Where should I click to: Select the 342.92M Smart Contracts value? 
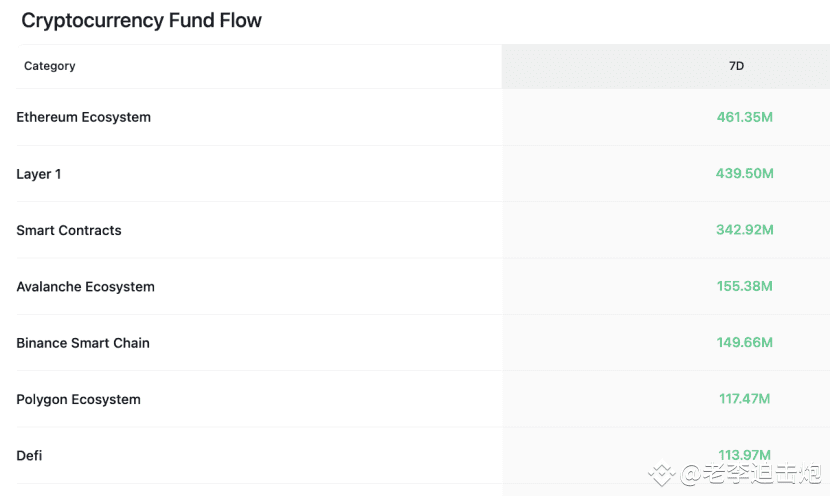click(x=745, y=230)
